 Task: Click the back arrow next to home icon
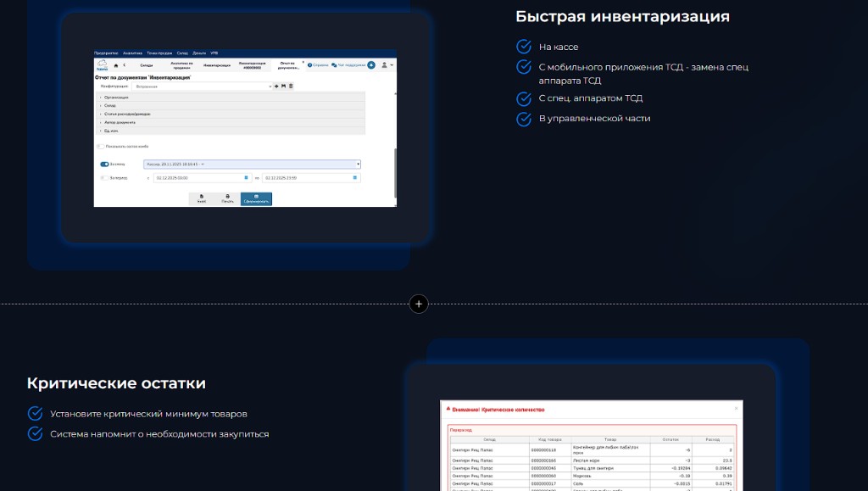coord(124,65)
